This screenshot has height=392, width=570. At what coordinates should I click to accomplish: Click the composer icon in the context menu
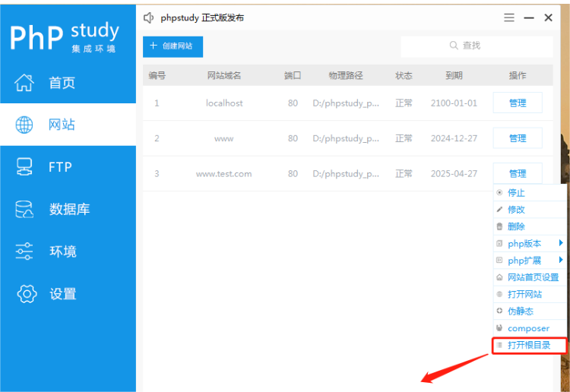pyautogui.click(x=499, y=327)
